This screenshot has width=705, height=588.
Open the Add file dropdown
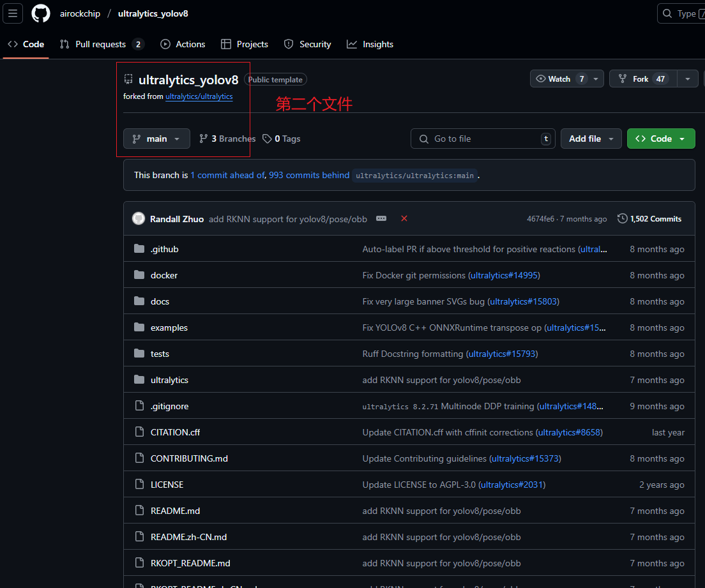pos(591,139)
